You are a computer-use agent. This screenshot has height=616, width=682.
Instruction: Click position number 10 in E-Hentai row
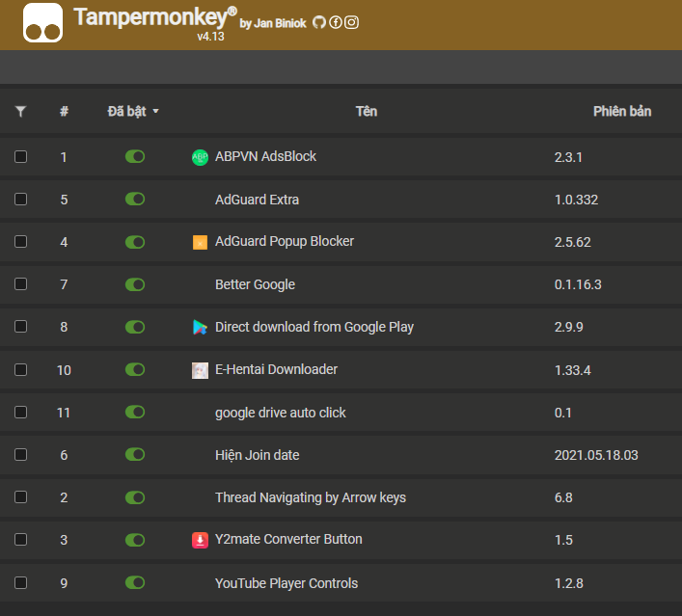(x=64, y=370)
